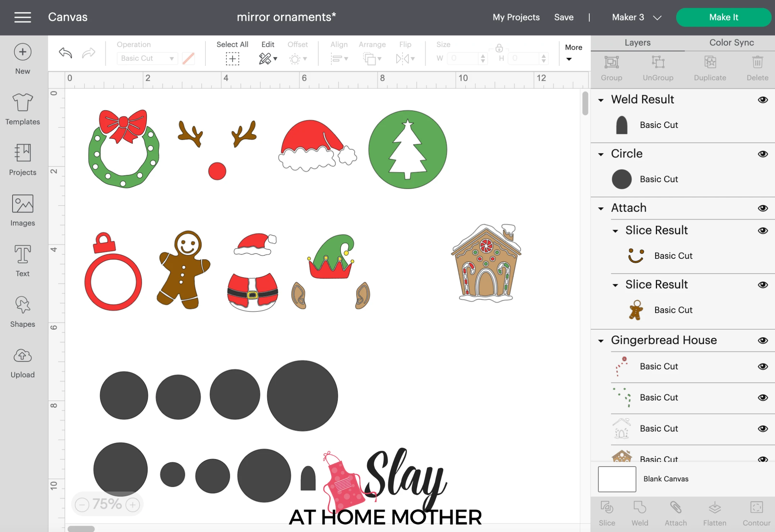
Task: Hide the white icing Basic Cut layer
Action: tap(763, 428)
